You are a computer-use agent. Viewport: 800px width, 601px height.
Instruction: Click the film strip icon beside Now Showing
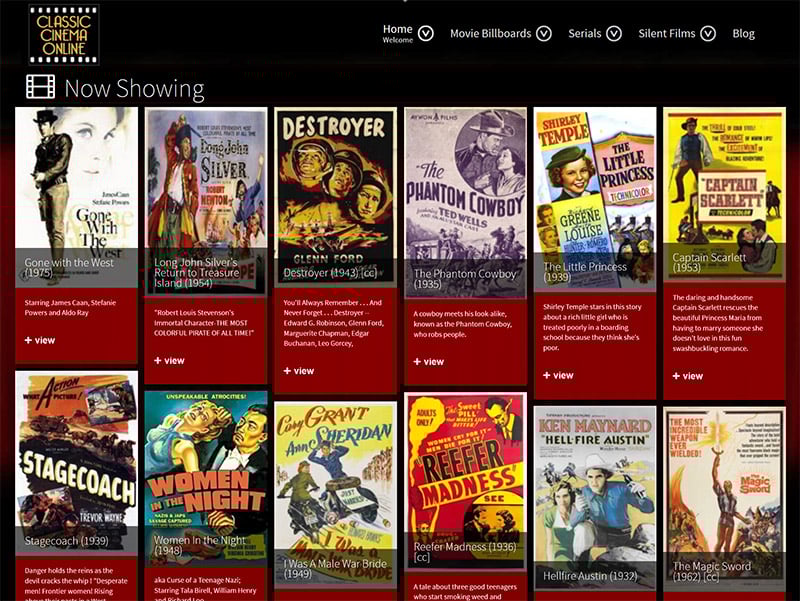coord(40,87)
